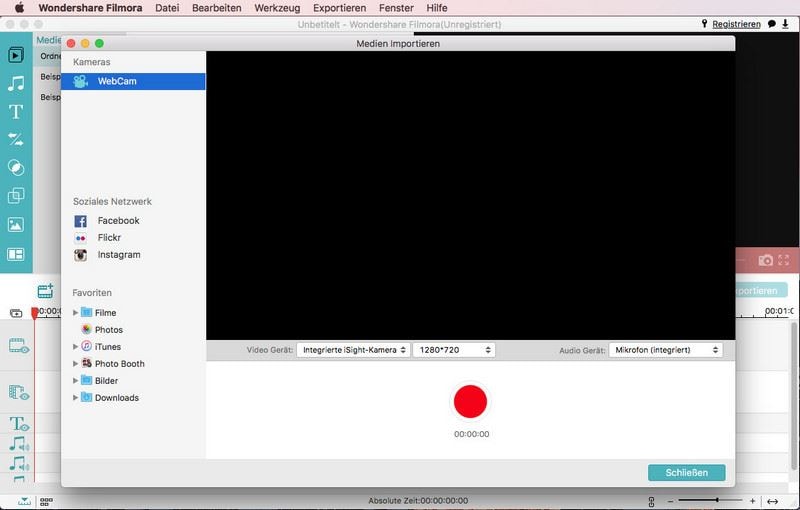Click the download icon in title bar
The width and height of the screenshot is (800, 510).
(x=785, y=24)
